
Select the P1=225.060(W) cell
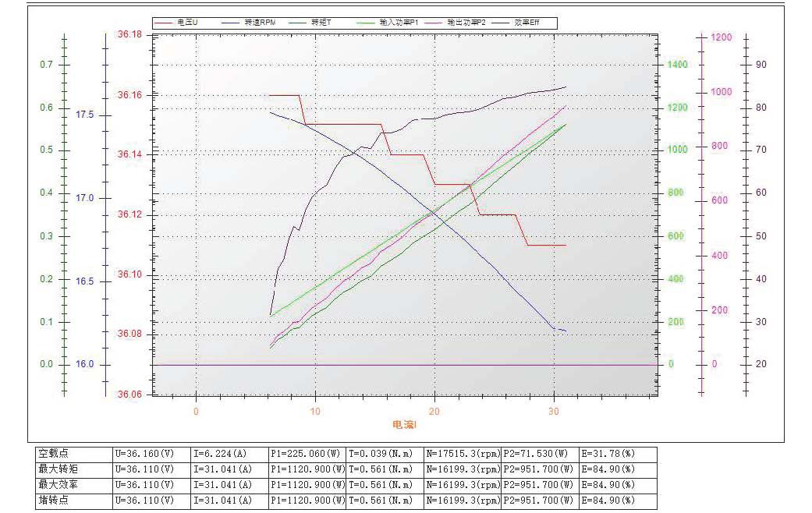point(307,453)
